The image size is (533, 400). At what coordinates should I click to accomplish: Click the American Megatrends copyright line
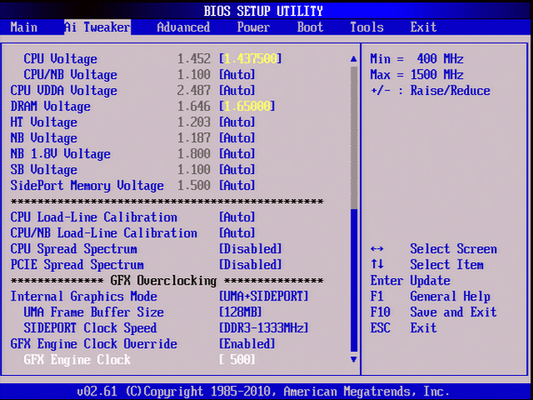(x=263, y=392)
